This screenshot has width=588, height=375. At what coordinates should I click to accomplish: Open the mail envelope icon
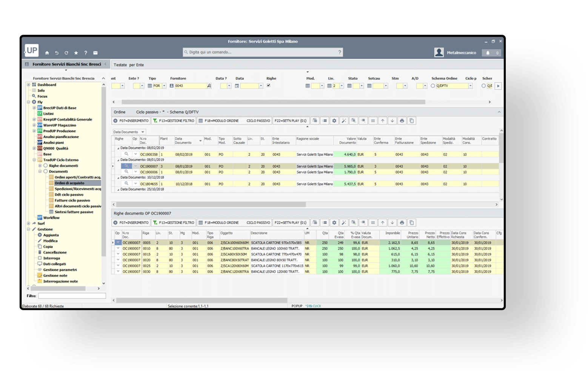pyautogui.click(x=95, y=53)
